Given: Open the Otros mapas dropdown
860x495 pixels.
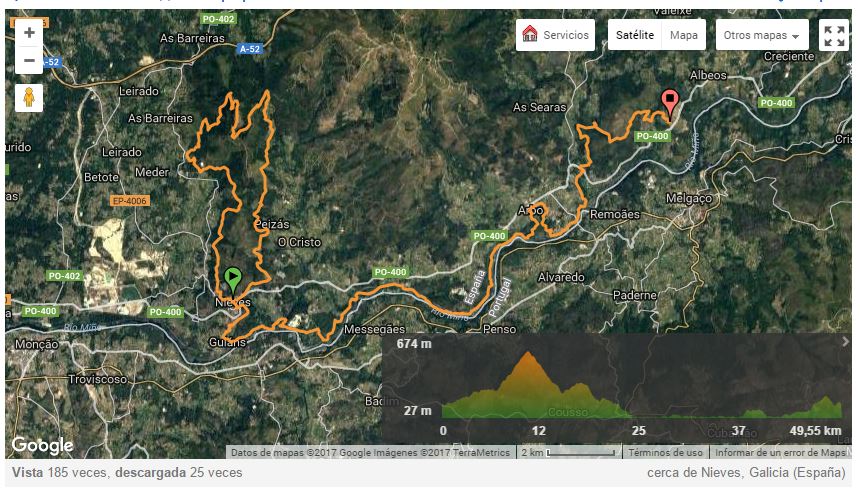Looking at the screenshot, I should tap(762, 35).
